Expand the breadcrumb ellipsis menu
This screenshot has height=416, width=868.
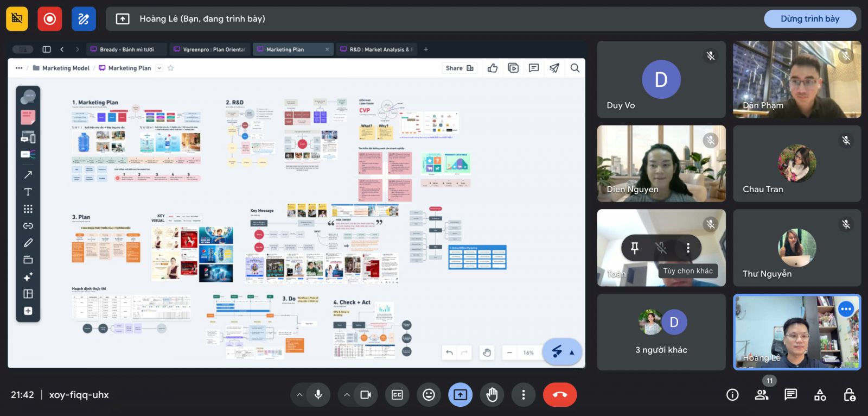(x=19, y=68)
